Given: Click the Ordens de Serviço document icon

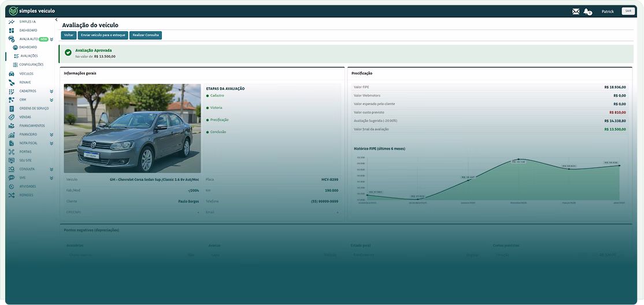Looking at the screenshot, I should 12,109.
